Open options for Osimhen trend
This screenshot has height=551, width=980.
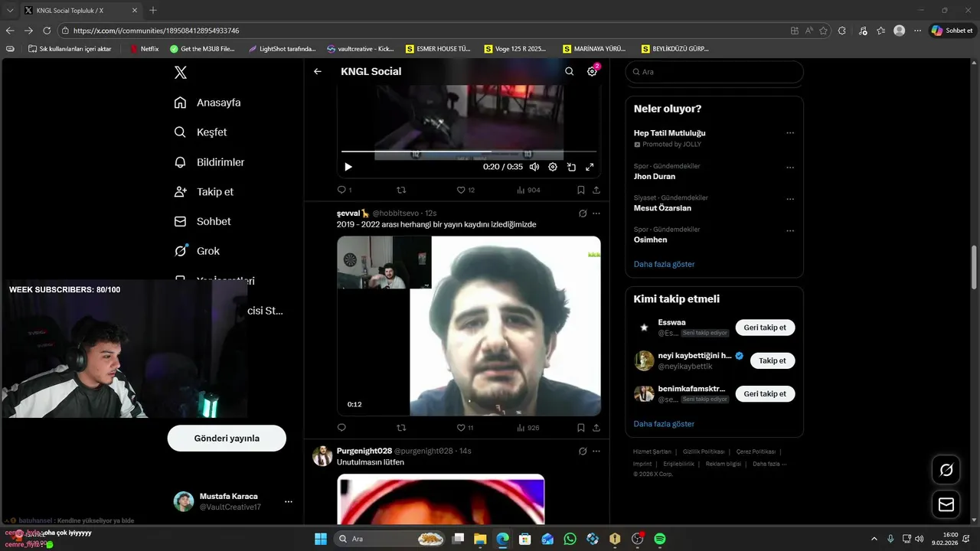tap(790, 230)
